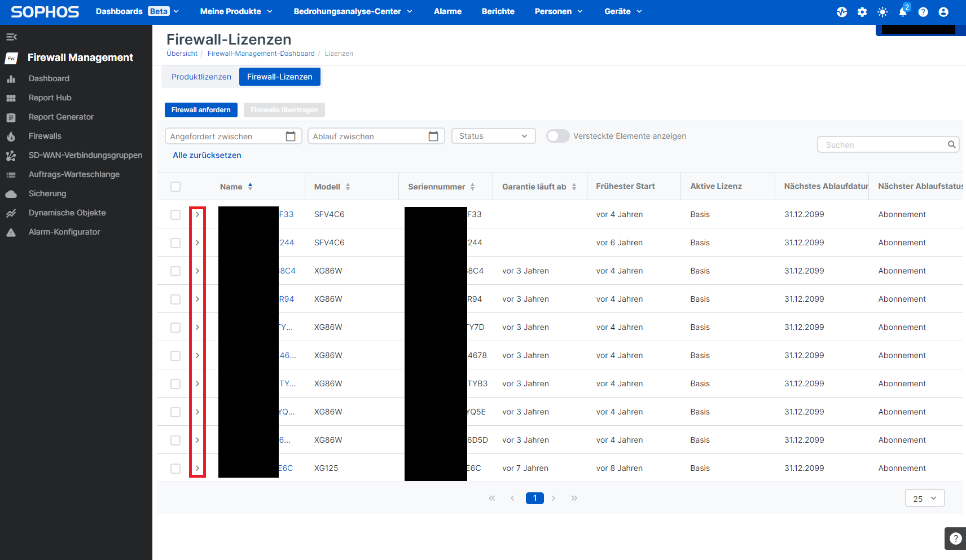Sort by Garantie läuft ab arrows

[x=574, y=187]
